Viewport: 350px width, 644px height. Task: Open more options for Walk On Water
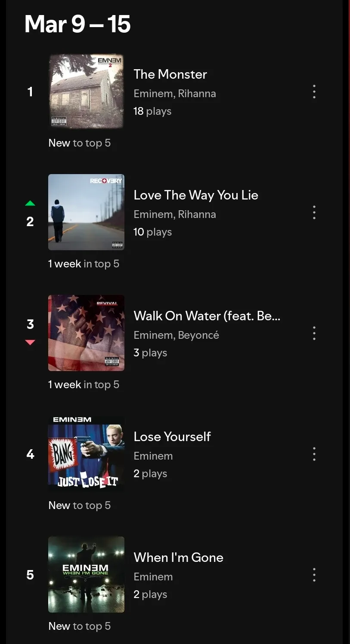314,333
